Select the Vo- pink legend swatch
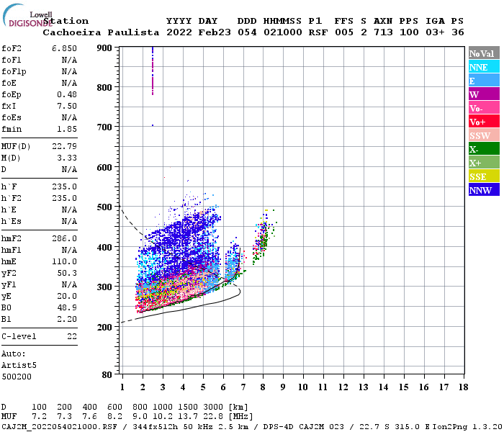The height and width of the screenshot is (432, 504). (x=484, y=108)
